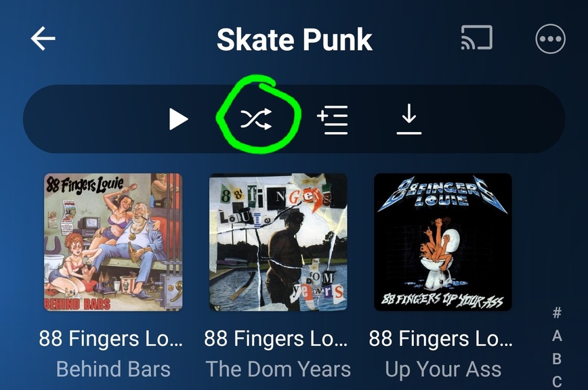Jump to letter C in index

[557, 382]
